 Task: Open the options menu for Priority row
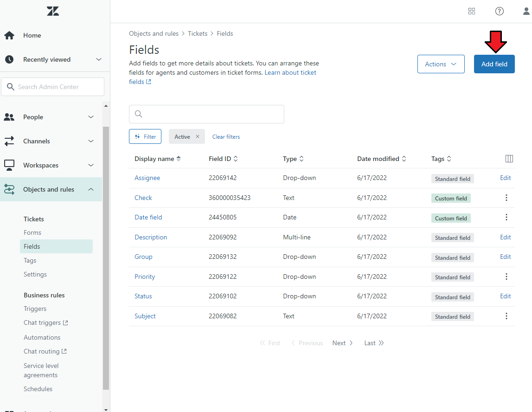point(506,277)
